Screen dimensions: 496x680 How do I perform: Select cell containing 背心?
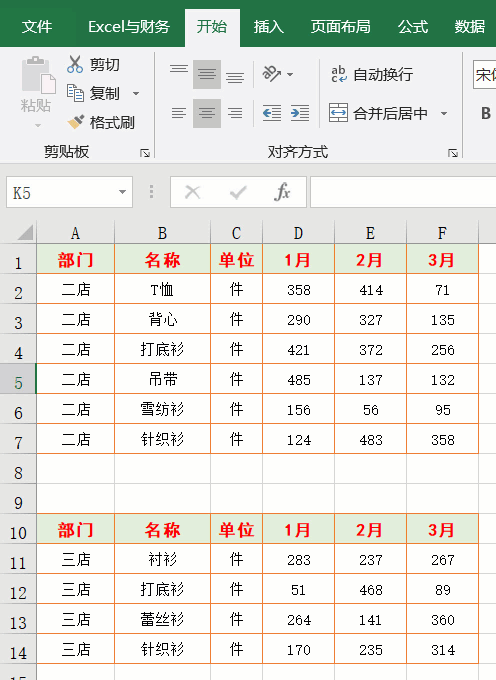point(162,319)
